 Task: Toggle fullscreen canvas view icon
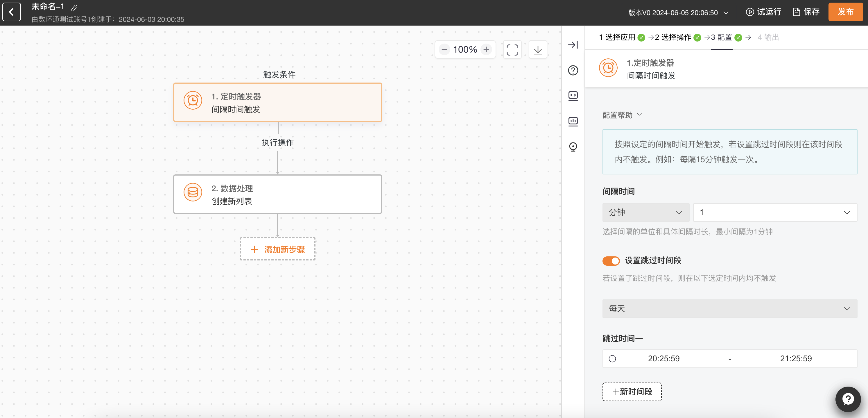[512, 50]
